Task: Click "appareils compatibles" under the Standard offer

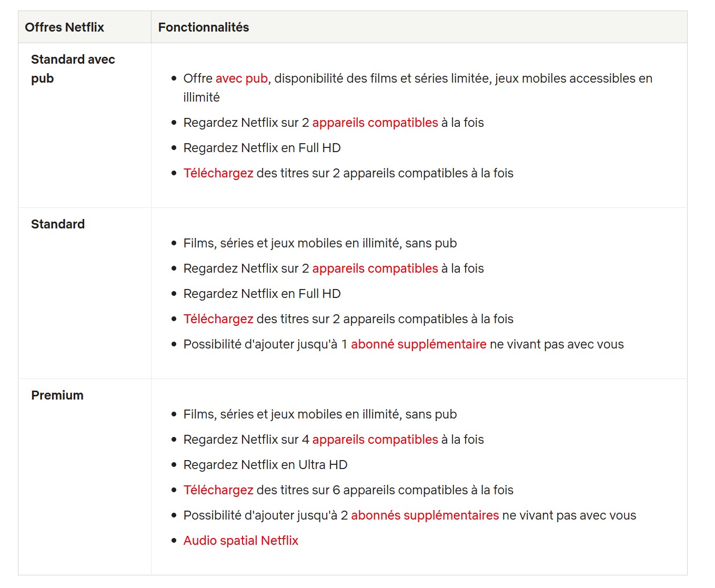Action: (375, 268)
